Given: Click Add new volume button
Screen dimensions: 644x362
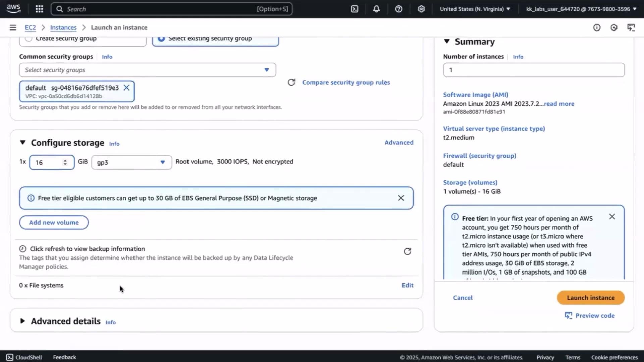Looking at the screenshot, I should pyautogui.click(x=54, y=222).
